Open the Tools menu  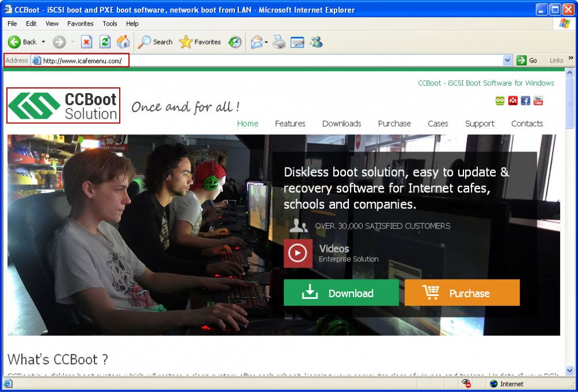click(x=110, y=24)
